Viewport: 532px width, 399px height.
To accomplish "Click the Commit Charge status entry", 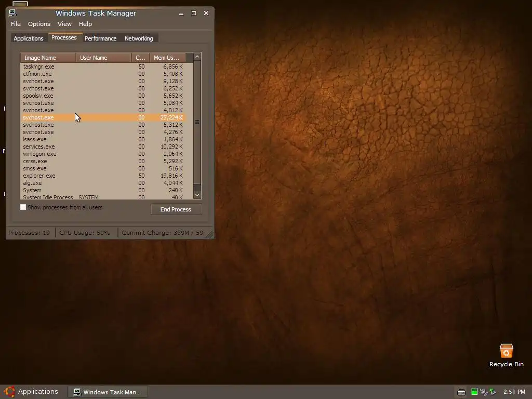I will click(x=163, y=233).
